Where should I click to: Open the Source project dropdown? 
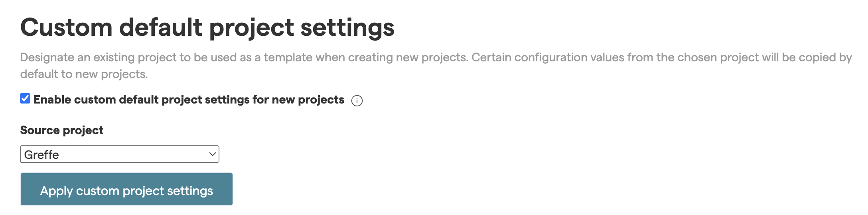[x=119, y=154]
